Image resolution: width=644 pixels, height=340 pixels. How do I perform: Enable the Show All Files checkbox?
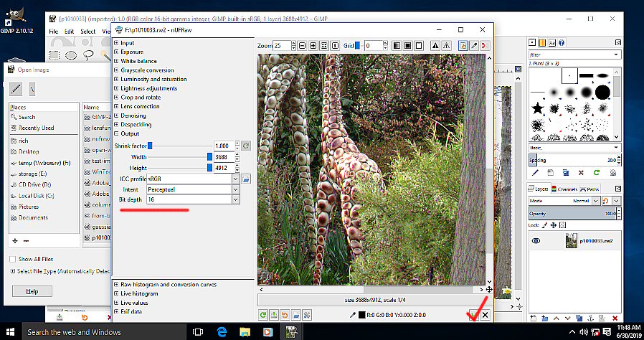point(13,259)
